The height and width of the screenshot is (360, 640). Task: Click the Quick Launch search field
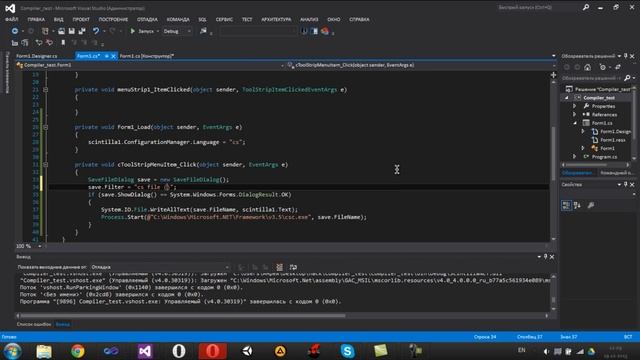[x=537, y=7]
